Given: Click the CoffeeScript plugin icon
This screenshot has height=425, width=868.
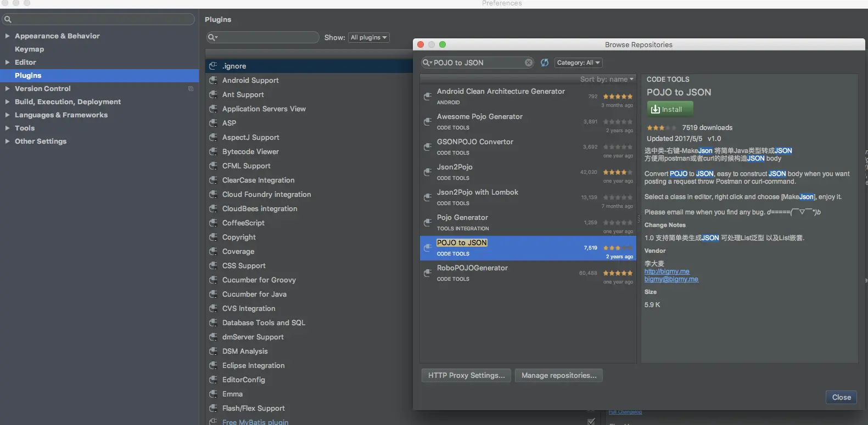Looking at the screenshot, I should click(x=213, y=223).
